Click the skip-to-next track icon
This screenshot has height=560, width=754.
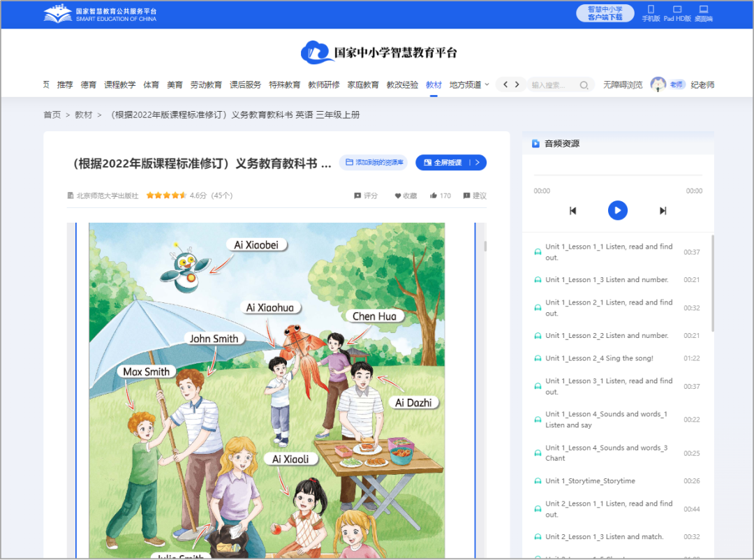point(662,210)
